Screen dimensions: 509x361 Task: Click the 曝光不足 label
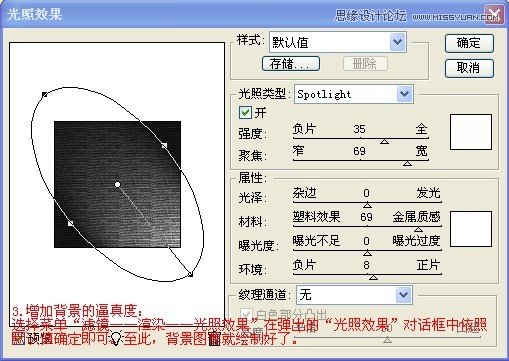coord(316,241)
